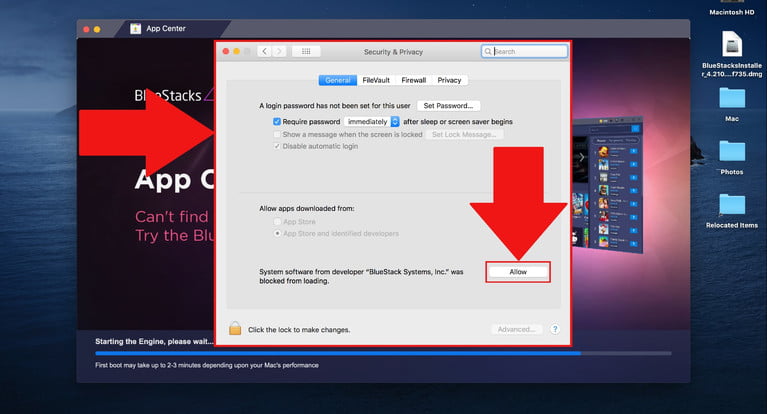Click the BlueStacks app list preview image

tap(607, 185)
